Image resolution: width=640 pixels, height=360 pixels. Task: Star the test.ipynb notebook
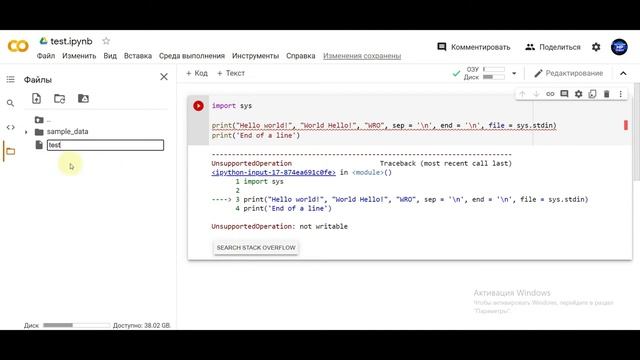tap(106, 41)
